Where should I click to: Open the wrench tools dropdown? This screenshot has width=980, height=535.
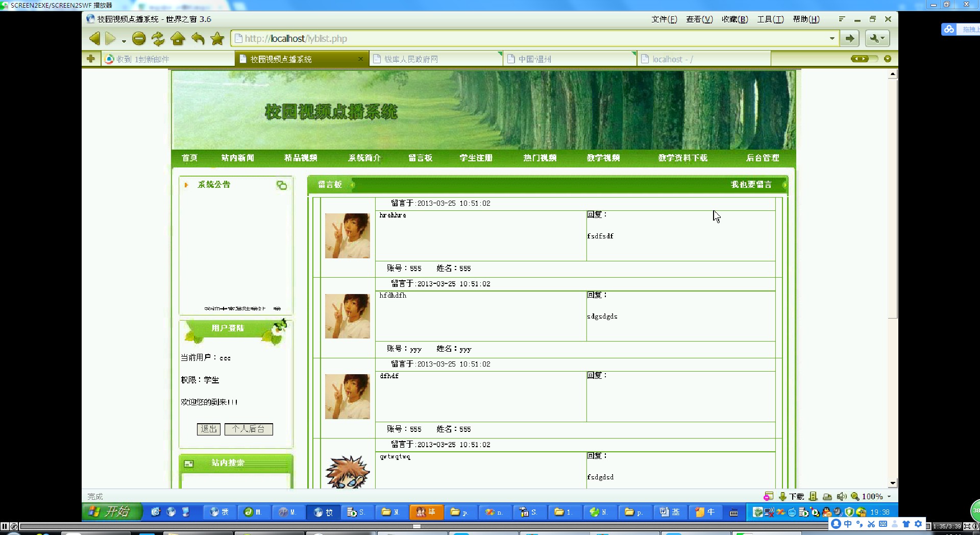pyautogui.click(x=877, y=38)
